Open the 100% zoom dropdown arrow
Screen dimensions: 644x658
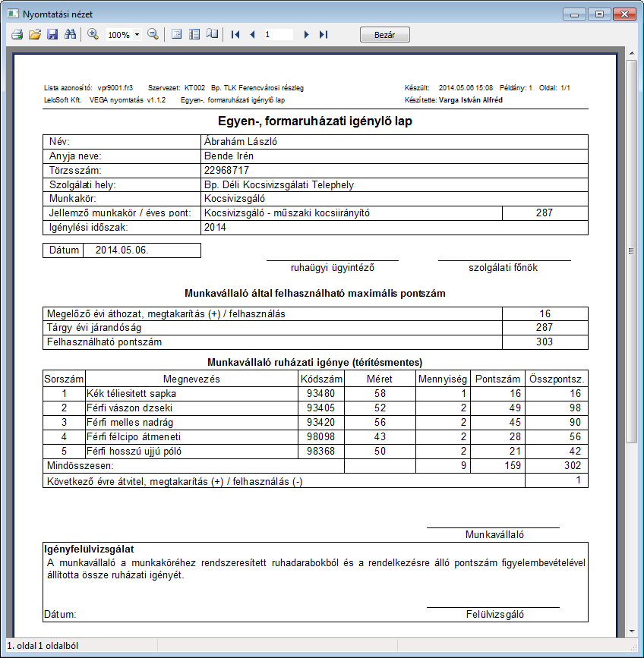137,34
